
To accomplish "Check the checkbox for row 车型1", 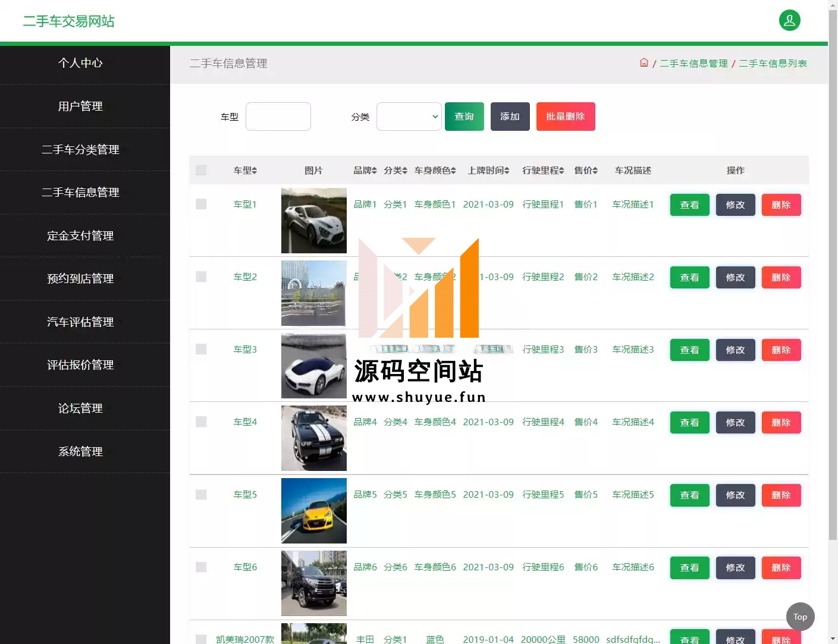I will coord(201,204).
